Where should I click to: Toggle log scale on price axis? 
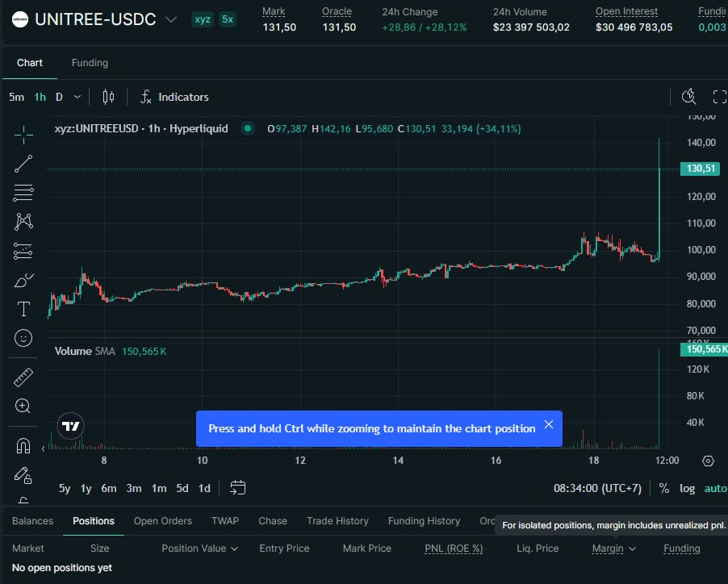(x=687, y=489)
